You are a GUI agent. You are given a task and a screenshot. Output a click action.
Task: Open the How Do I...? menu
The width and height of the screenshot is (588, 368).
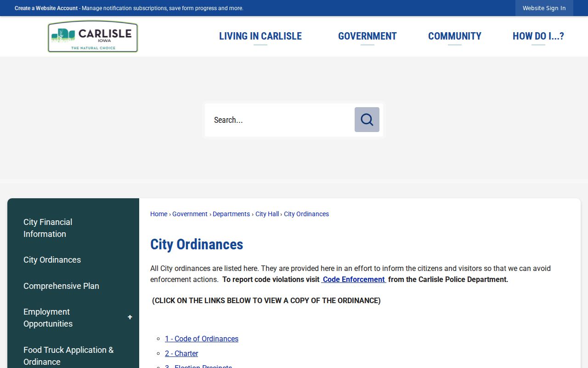538,36
